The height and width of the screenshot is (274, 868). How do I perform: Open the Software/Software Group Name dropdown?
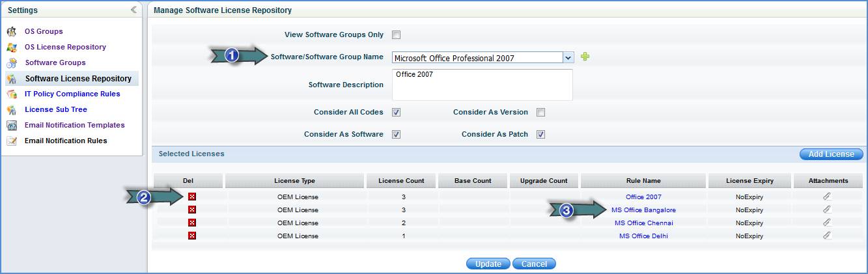coord(568,57)
